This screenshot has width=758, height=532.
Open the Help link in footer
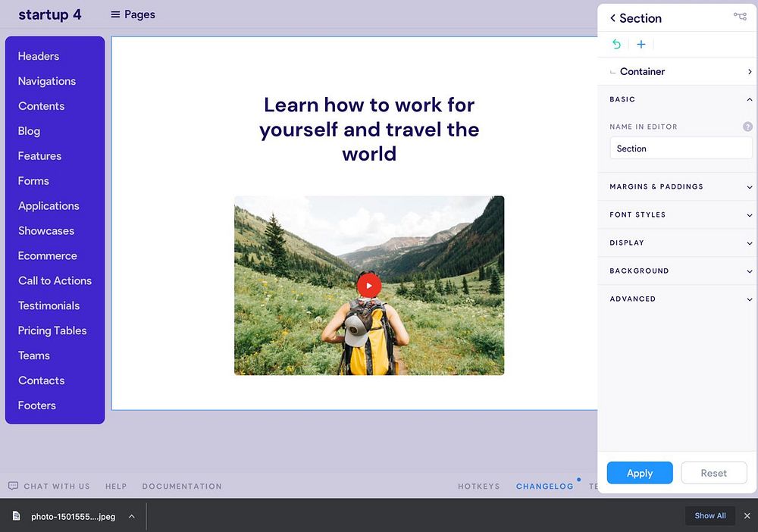pyautogui.click(x=116, y=486)
